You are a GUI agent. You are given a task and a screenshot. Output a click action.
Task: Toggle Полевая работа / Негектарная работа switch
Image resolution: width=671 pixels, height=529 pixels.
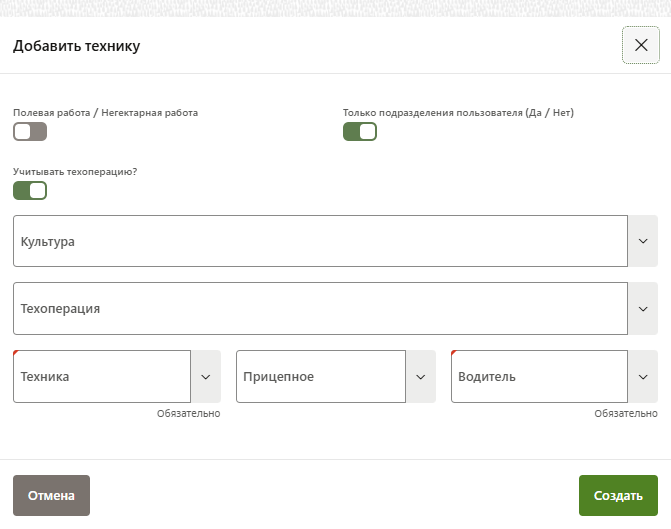click(30, 132)
